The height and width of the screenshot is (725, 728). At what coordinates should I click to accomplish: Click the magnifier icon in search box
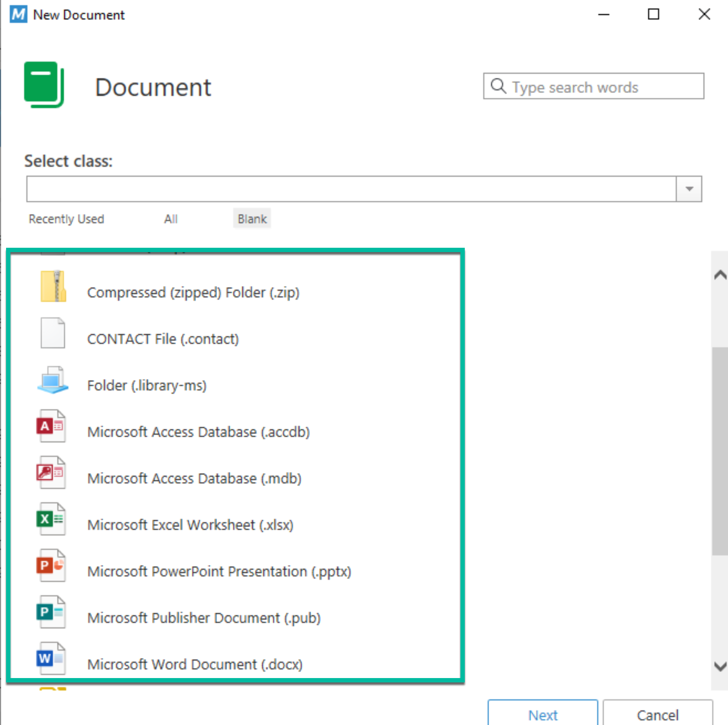(498, 86)
